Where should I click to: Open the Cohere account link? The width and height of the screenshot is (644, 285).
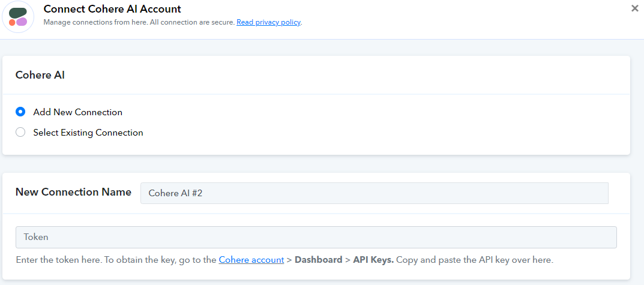click(251, 260)
